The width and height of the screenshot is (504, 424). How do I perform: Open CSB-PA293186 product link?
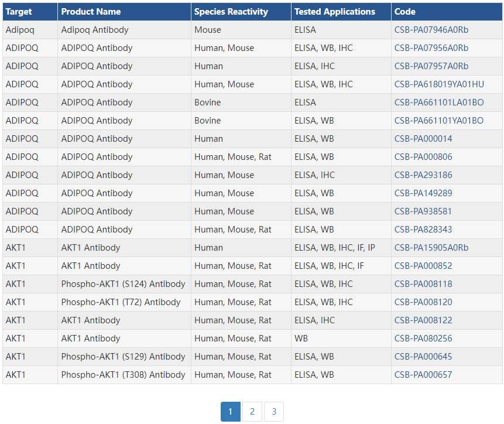coord(423,175)
